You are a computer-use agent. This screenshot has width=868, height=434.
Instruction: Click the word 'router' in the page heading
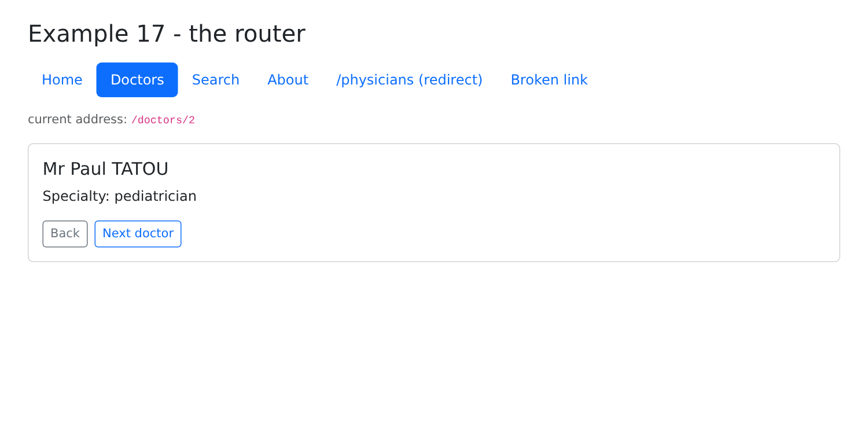point(270,34)
